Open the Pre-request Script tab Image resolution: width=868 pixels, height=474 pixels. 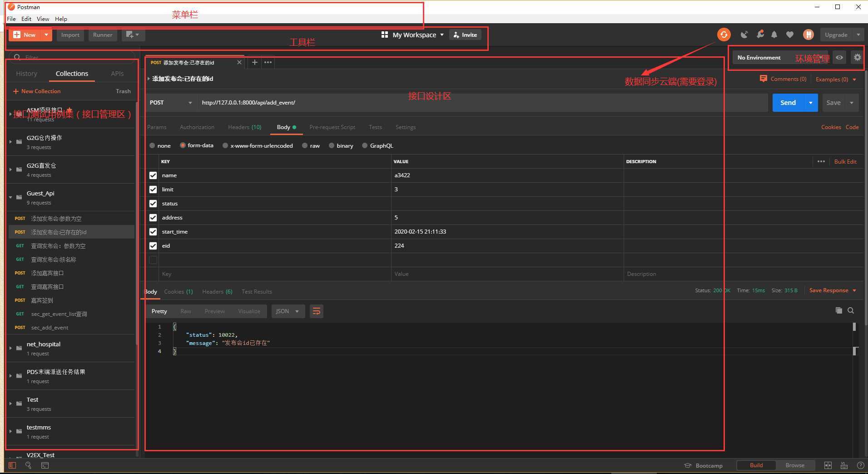pyautogui.click(x=332, y=127)
